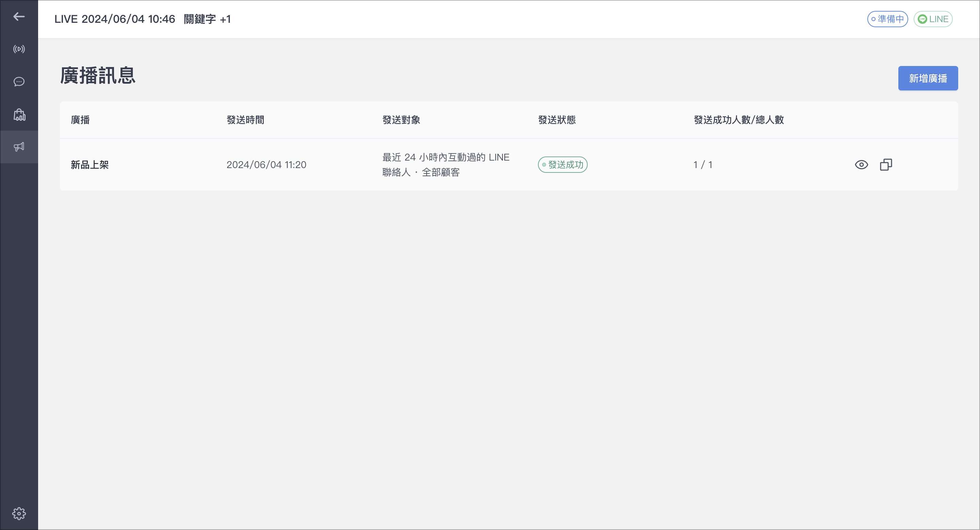
Task: Open the live broadcast signal sidebar icon
Action: click(19, 49)
